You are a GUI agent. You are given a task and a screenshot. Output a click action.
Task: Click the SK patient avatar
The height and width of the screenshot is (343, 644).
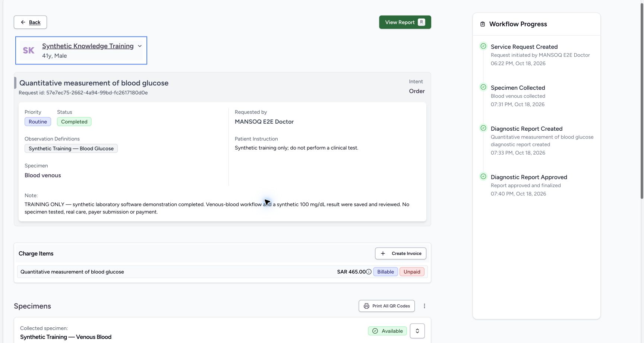pyautogui.click(x=29, y=51)
